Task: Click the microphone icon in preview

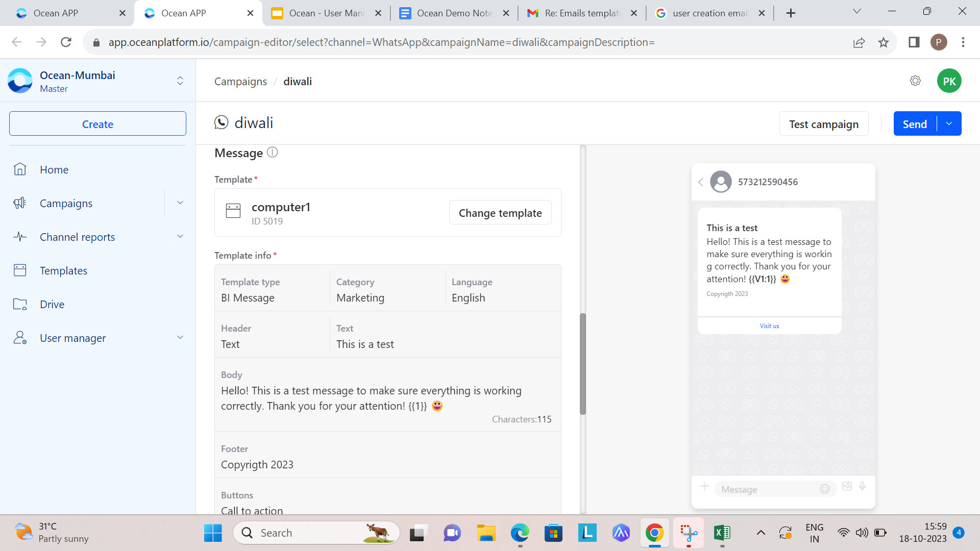Action: pos(863,487)
